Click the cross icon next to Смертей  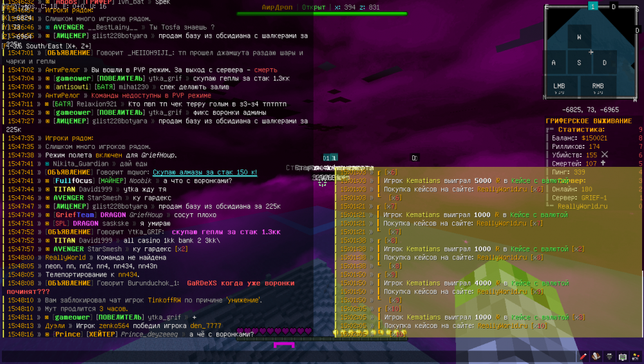(x=603, y=163)
